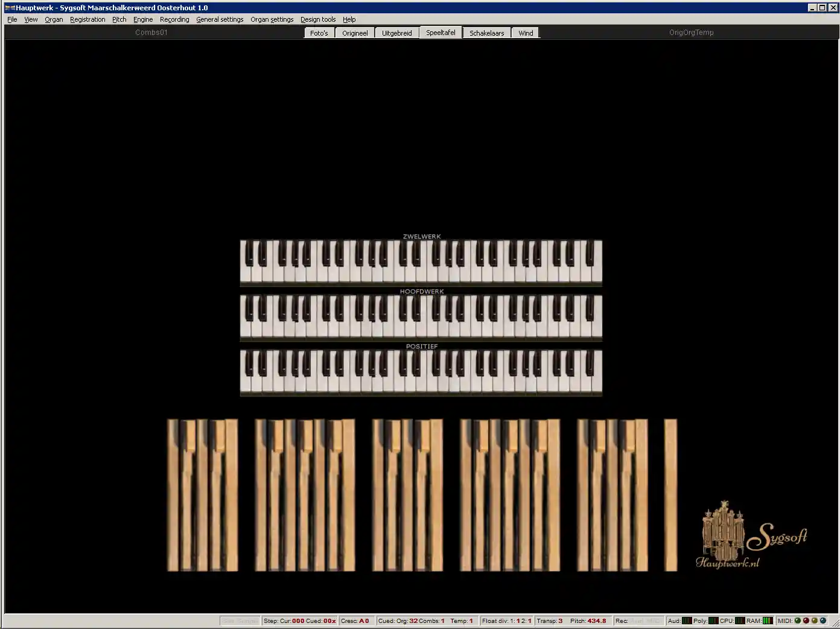Click the CPU load meter
The image size is (840, 629).
[x=740, y=621]
